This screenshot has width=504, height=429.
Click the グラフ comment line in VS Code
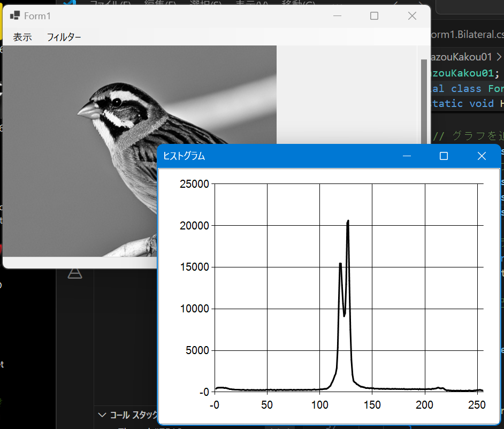pos(468,136)
